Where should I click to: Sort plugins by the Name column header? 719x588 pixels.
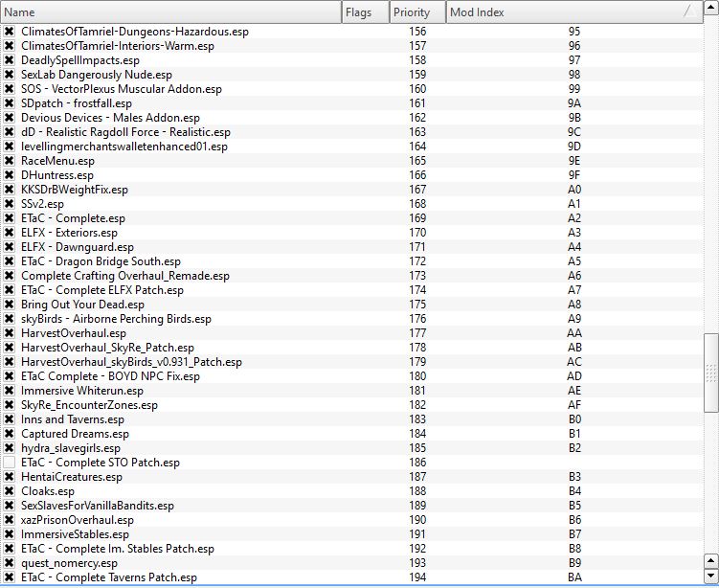[170, 12]
